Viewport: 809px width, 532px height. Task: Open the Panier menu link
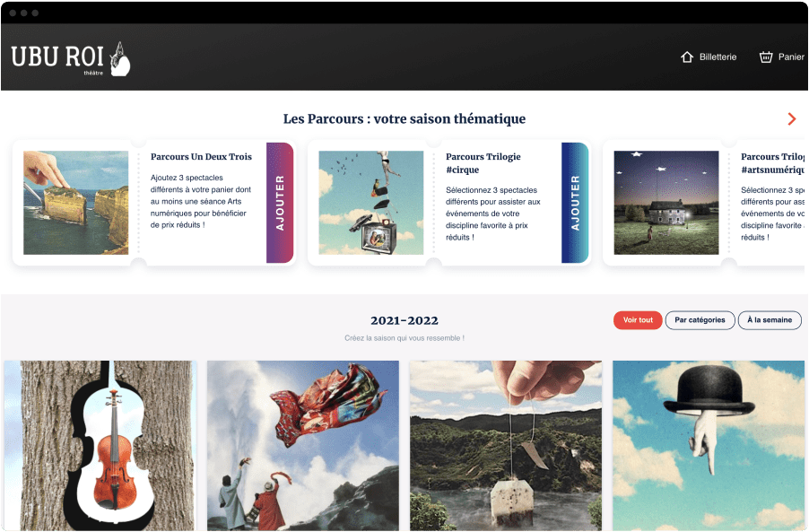[x=791, y=57]
